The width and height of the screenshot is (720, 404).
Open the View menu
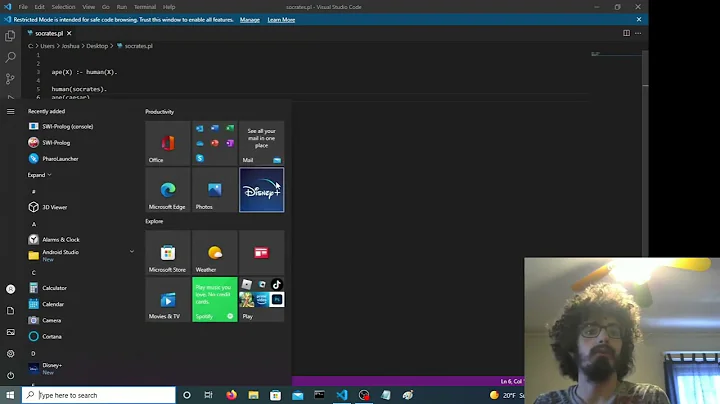89,7
